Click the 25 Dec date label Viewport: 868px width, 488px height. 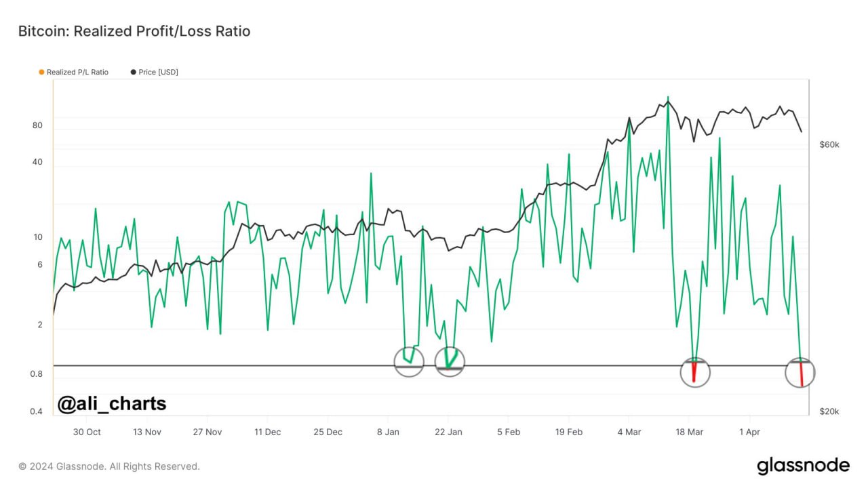pos(328,432)
